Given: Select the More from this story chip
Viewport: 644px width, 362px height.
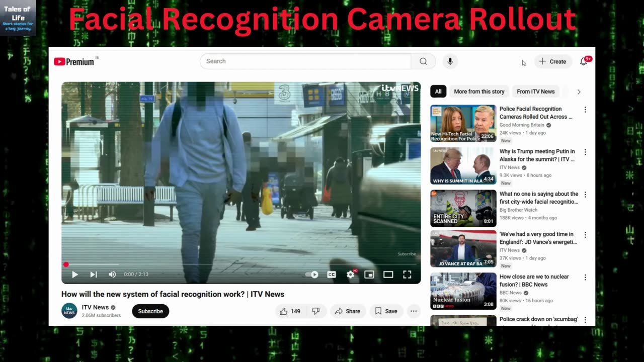Looking at the screenshot, I should pyautogui.click(x=479, y=92).
